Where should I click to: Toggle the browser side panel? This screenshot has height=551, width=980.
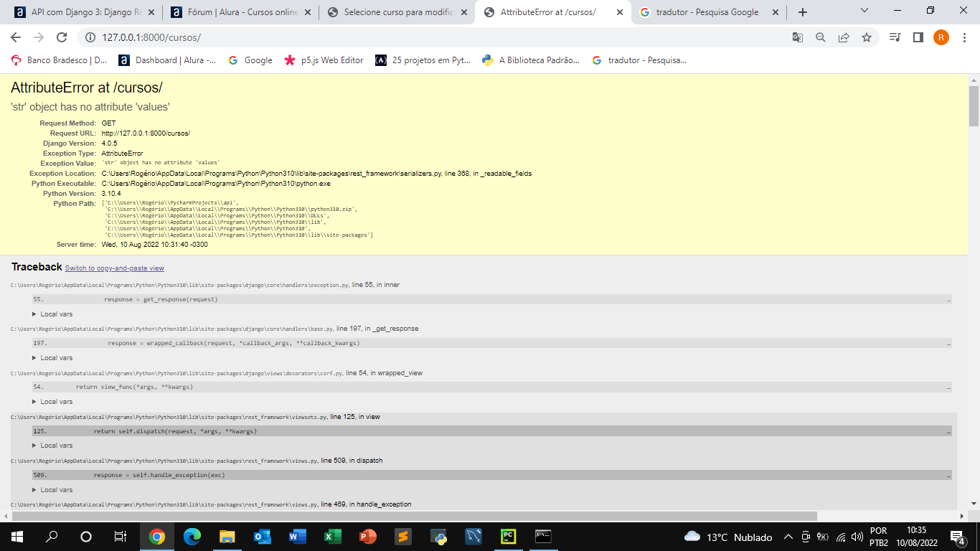(x=918, y=37)
